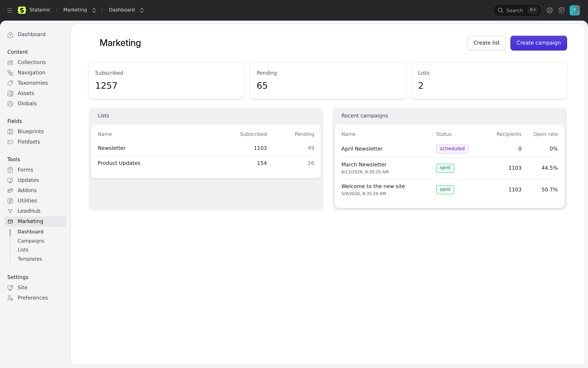Click the Open rate column header
The image size is (588, 368).
546,134
